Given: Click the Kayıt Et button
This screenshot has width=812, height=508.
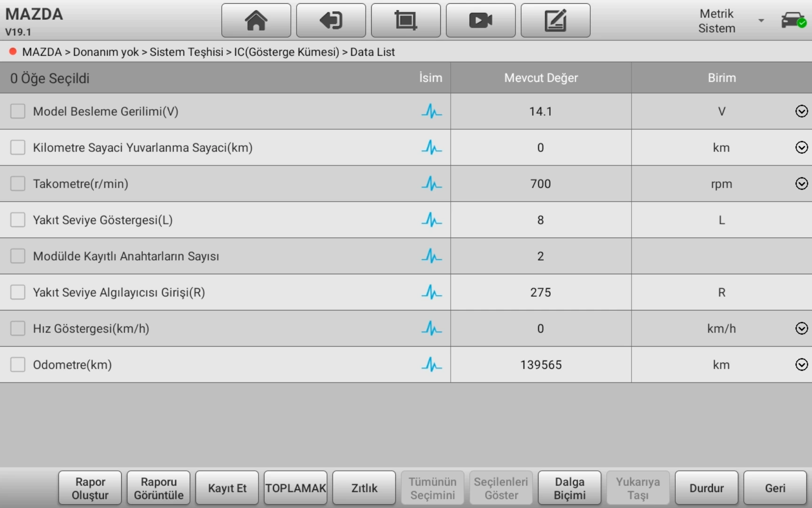Looking at the screenshot, I should (227, 488).
